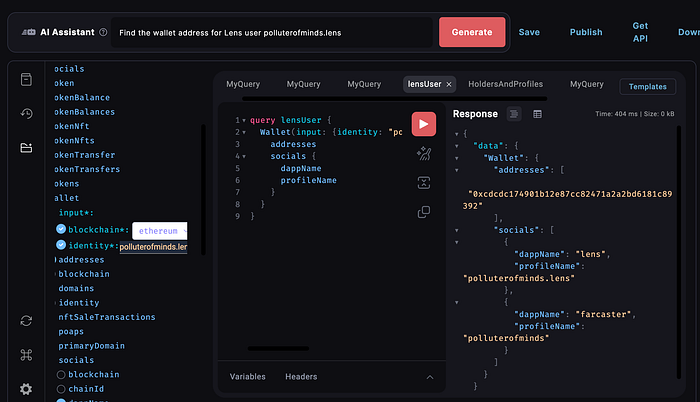
Task: Click the copy query icon
Action: click(x=423, y=212)
